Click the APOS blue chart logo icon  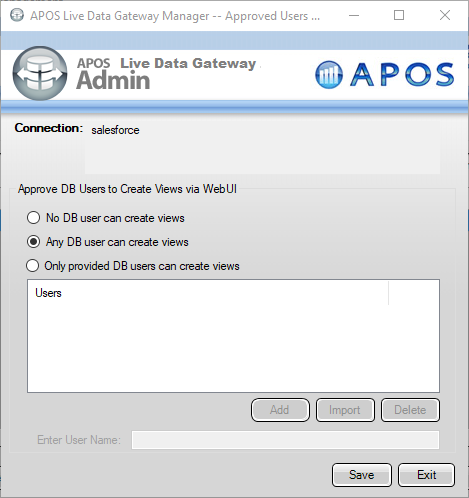(x=329, y=75)
